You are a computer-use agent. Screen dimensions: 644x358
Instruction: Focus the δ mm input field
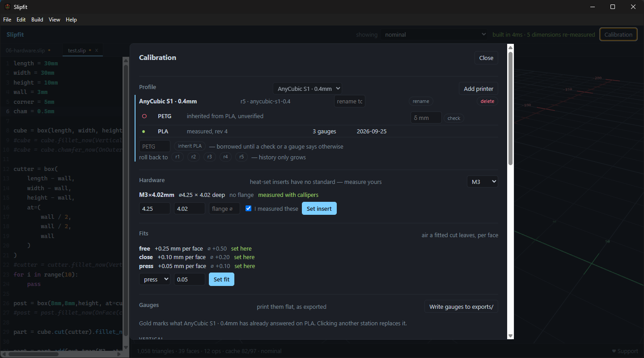426,118
